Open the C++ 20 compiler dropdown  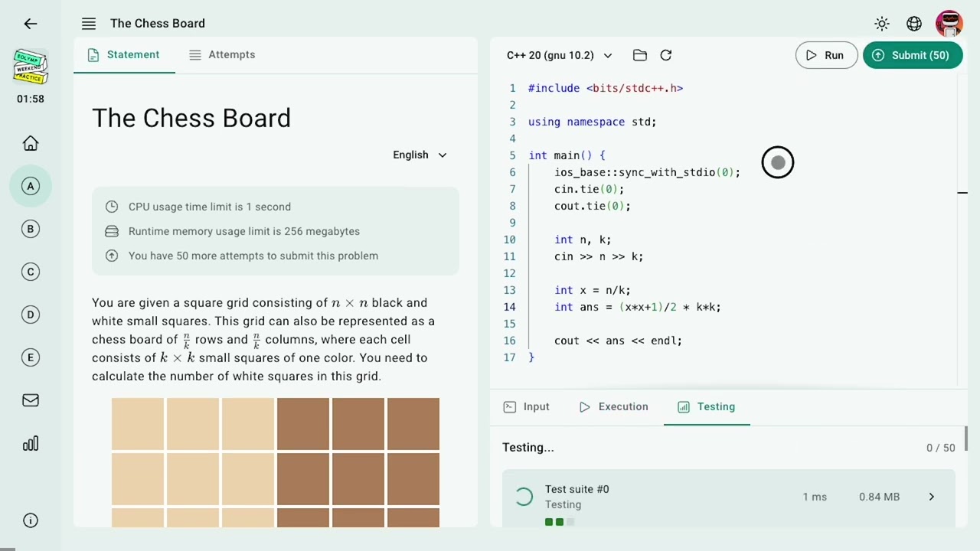click(559, 55)
